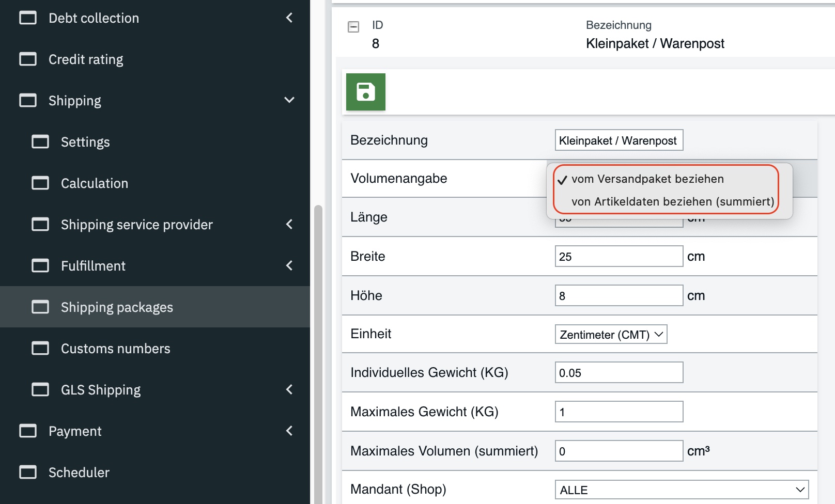This screenshot has height=504, width=835.
Task: Expand the Shipping service provider submenu
Action: (289, 225)
